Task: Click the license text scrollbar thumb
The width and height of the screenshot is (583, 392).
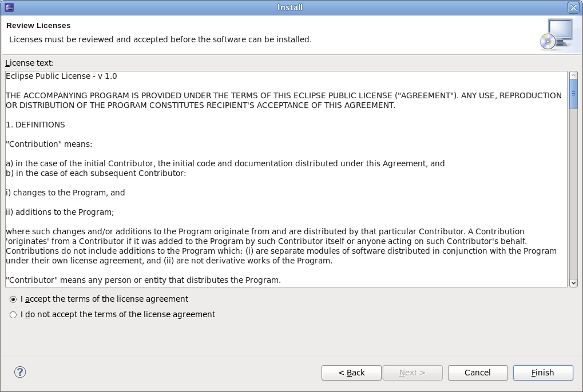Action: coord(573,93)
